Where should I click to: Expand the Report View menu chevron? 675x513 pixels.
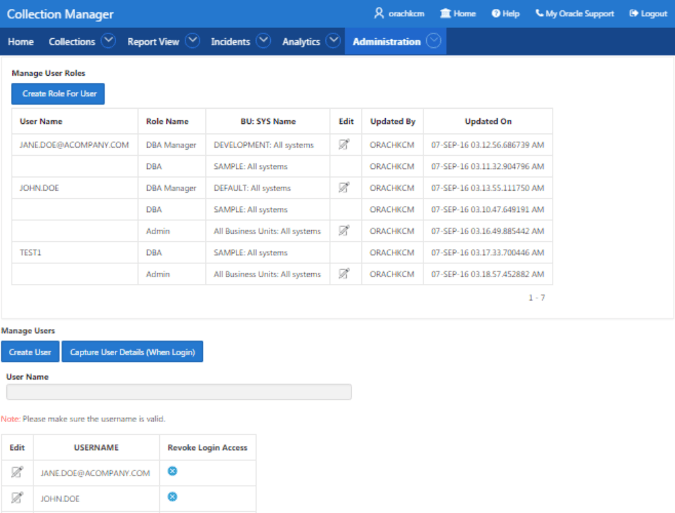coord(192,41)
